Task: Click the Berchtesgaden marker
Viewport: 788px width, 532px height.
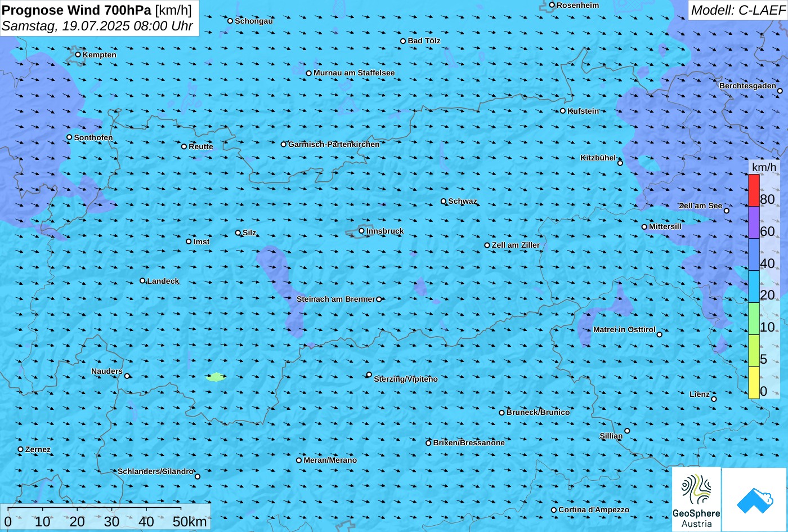Action: (780, 91)
